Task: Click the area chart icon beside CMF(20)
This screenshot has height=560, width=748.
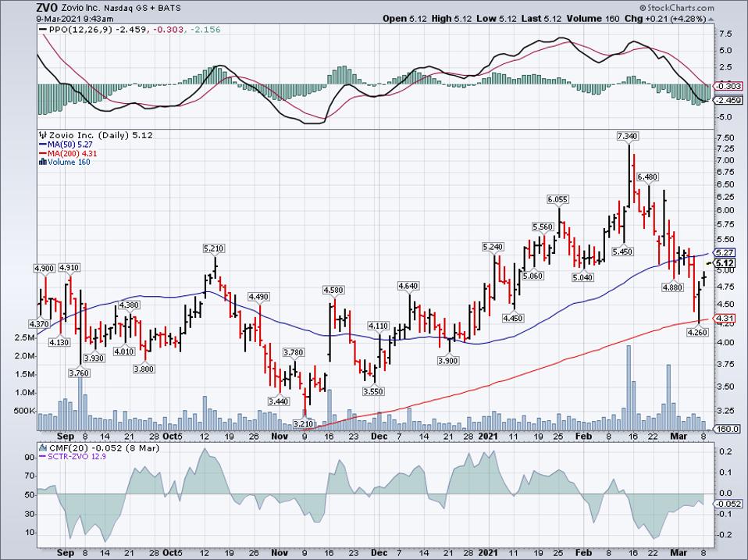Action: (44, 448)
